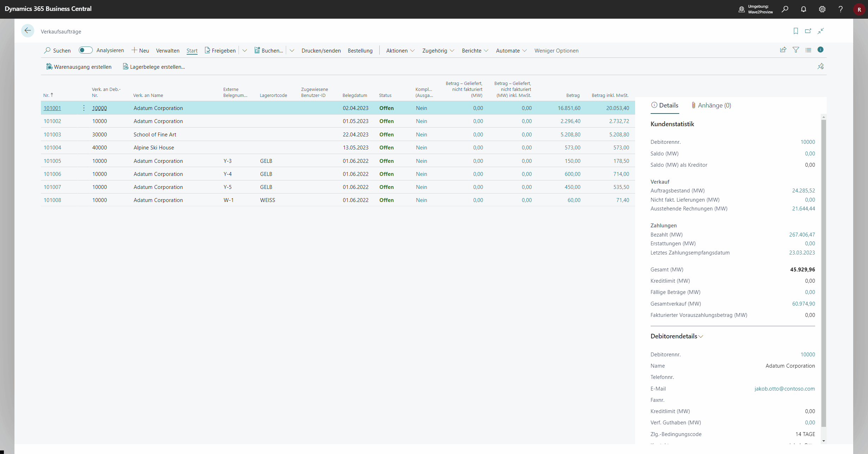Collapse the Debitorendetails section
Screen dimensions: 868x454
coord(677,336)
